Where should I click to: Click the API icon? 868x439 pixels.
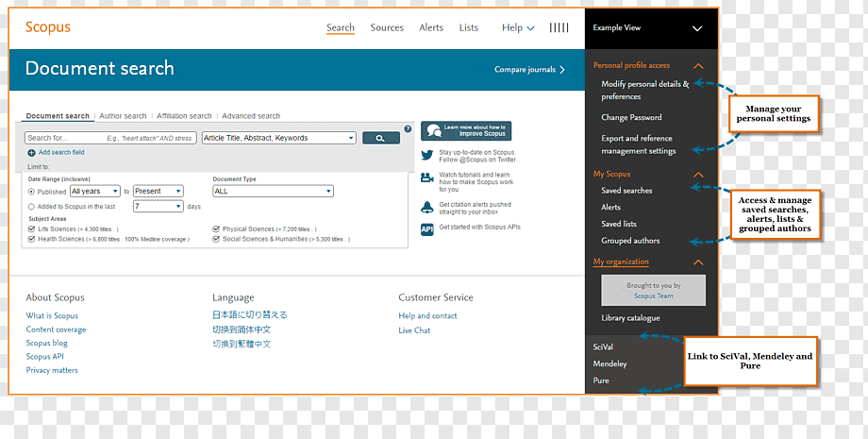click(426, 229)
